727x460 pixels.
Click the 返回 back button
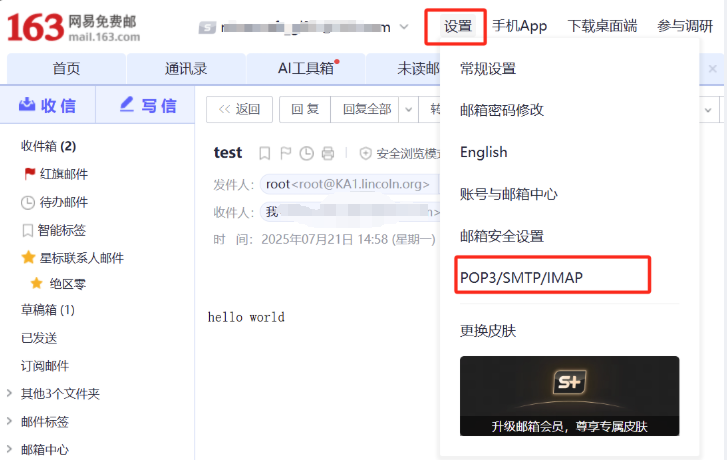[x=239, y=109]
